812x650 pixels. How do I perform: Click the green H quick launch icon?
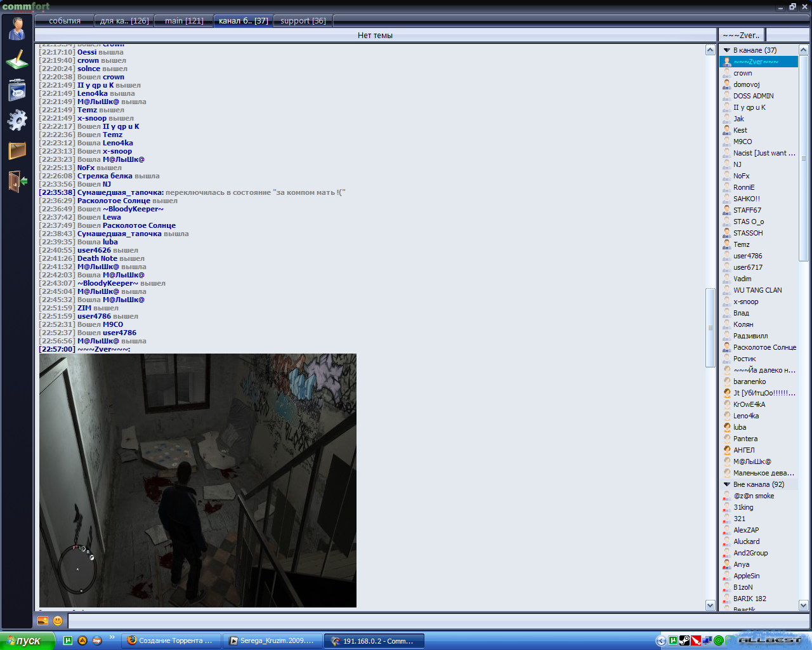pyautogui.click(x=68, y=640)
